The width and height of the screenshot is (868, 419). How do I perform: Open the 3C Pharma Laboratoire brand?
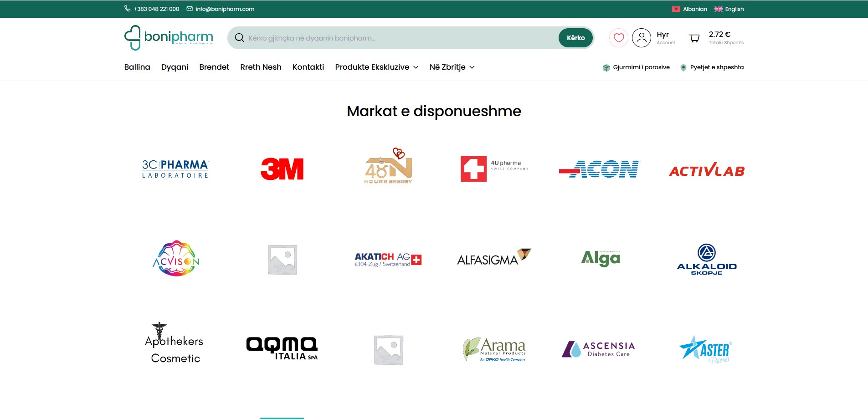[175, 169]
